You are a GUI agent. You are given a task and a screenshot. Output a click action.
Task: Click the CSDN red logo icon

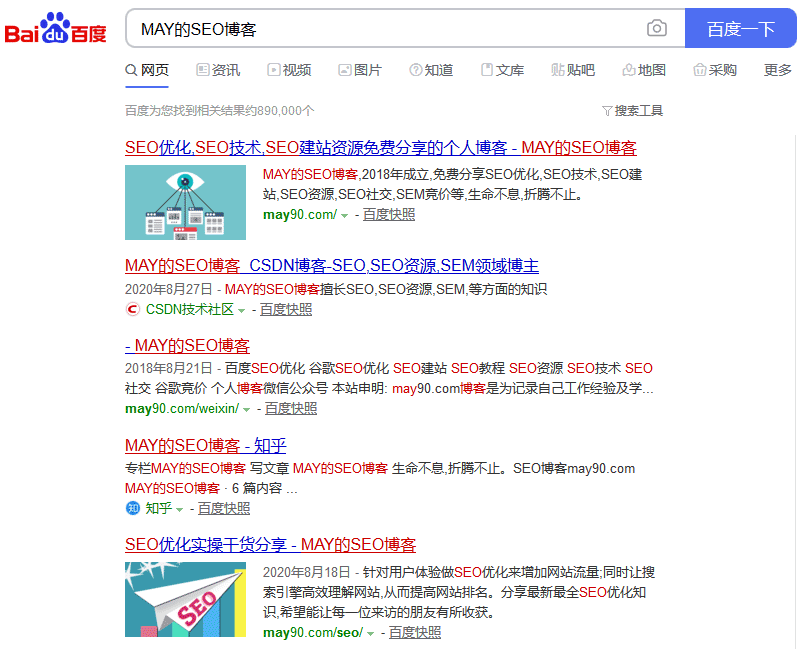pos(133,309)
